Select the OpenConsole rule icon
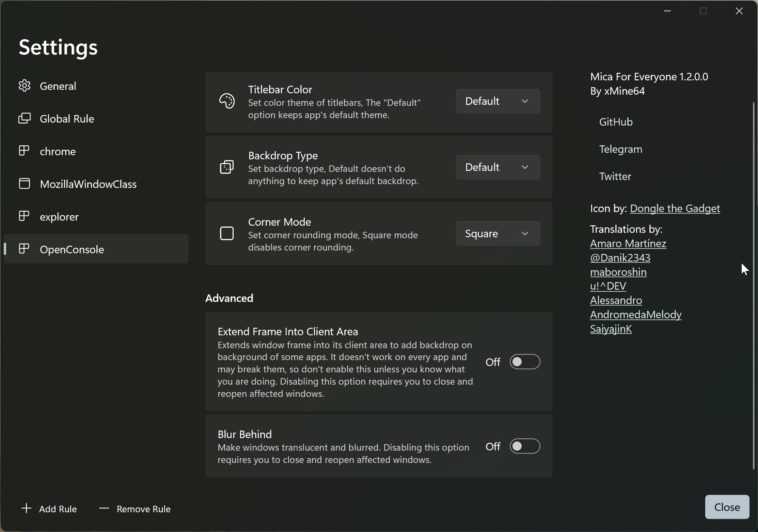The image size is (758, 532). [24, 249]
